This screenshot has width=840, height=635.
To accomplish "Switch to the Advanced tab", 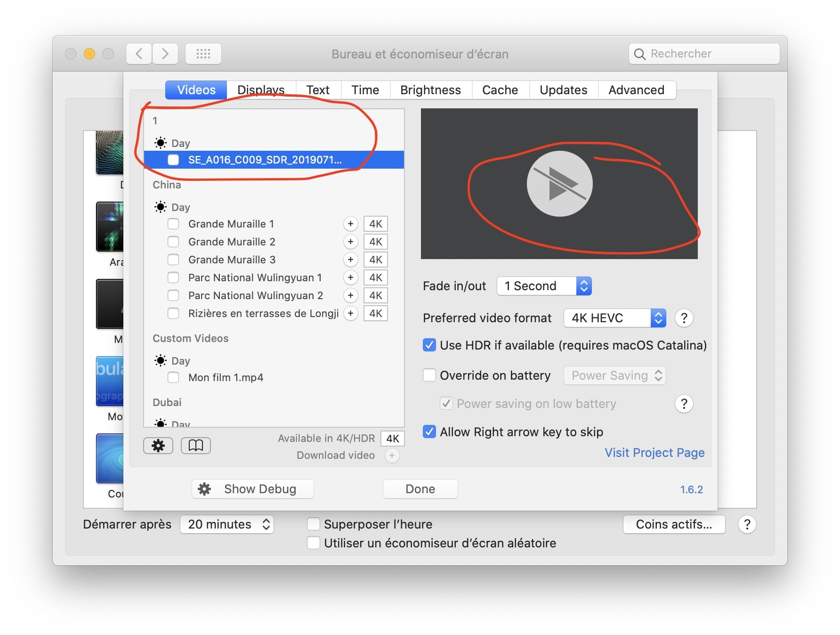I will click(x=637, y=90).
